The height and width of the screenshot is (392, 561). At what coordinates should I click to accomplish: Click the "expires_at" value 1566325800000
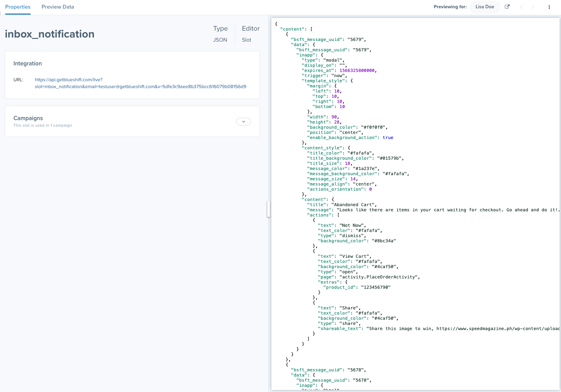click(357, 71)
